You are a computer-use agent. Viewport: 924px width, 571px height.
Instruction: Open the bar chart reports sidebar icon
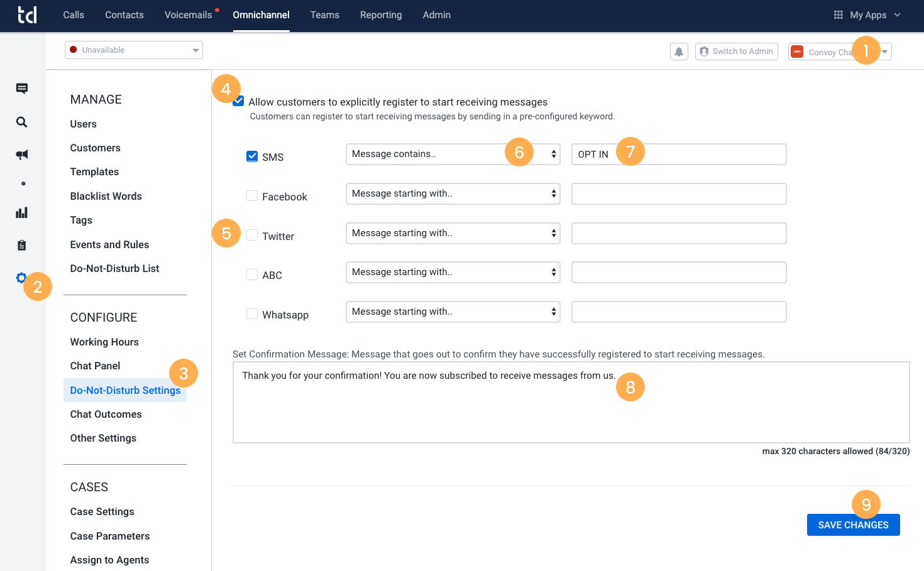coord(21,212)
